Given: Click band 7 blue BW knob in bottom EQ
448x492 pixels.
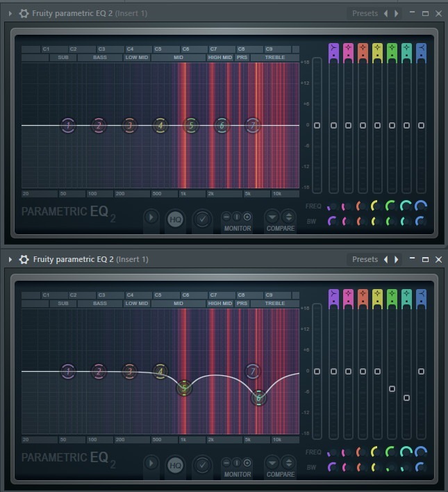Looking at the screenshot, I should 421,468.
